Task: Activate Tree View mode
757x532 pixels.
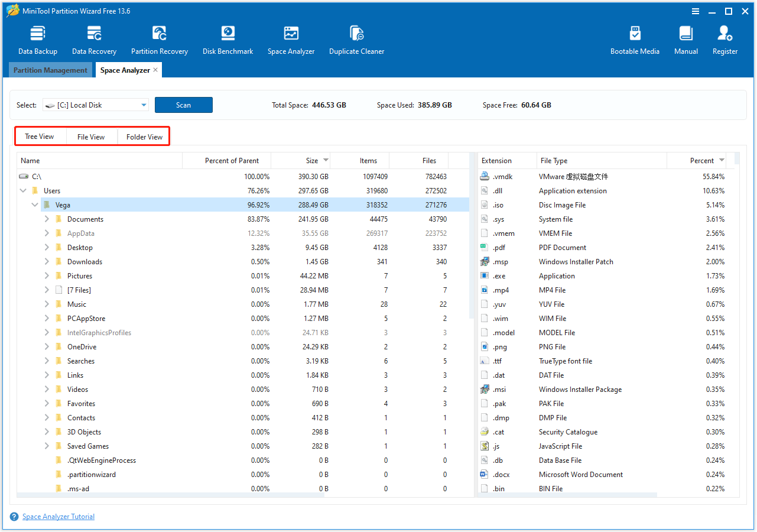Action: click(x=40, y=137)
